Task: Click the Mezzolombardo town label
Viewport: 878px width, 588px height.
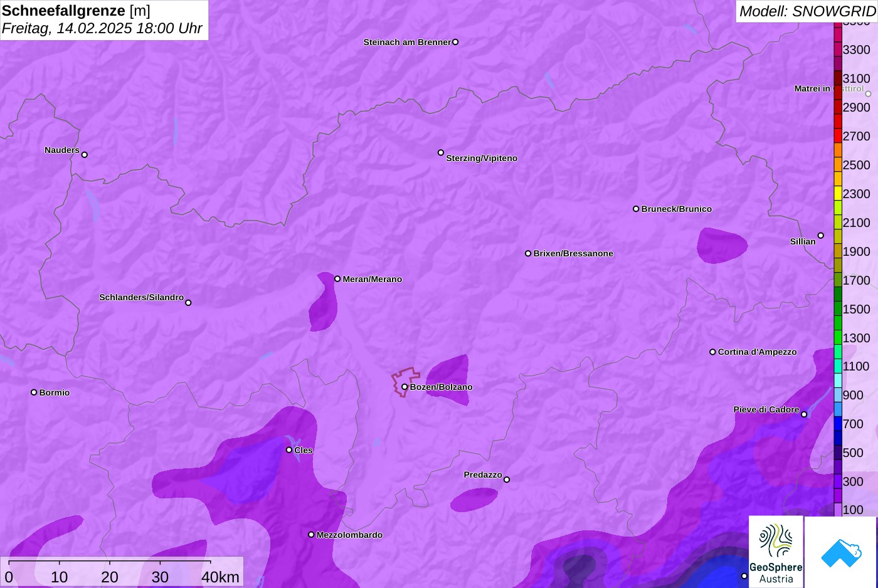Action: [x=349, y=535]
